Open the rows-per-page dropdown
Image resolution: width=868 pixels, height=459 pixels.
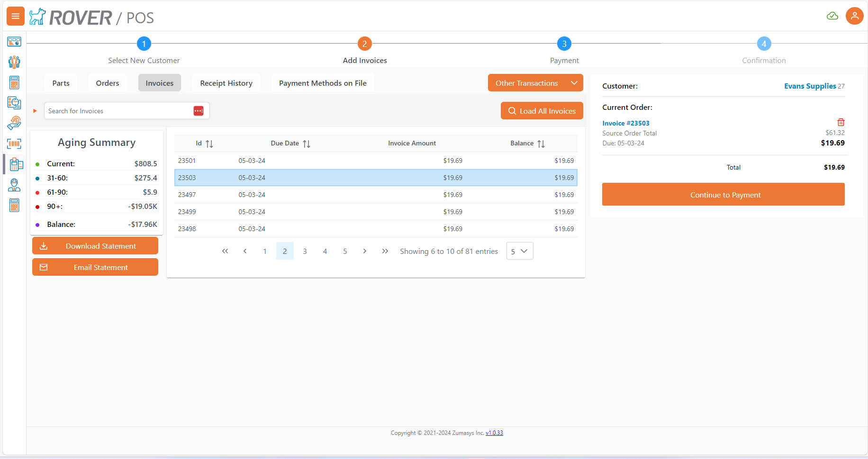tap(519, 251)
